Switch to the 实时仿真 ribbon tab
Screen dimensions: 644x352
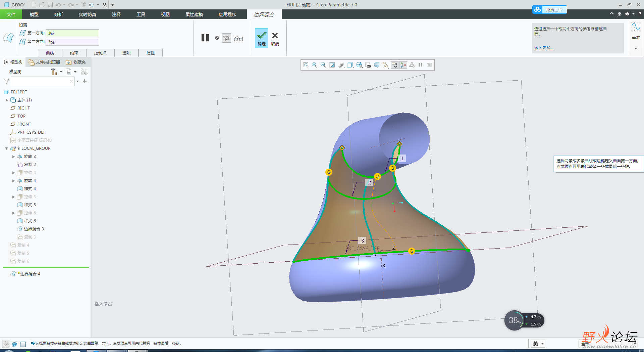coord(88,14)
